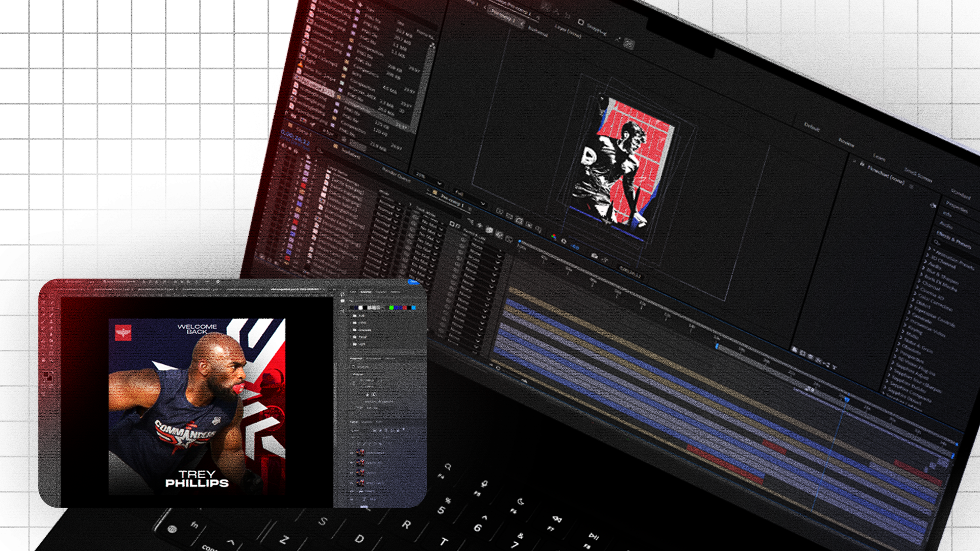Open the Show Channel color icon in viewer

tap(554, 237)
